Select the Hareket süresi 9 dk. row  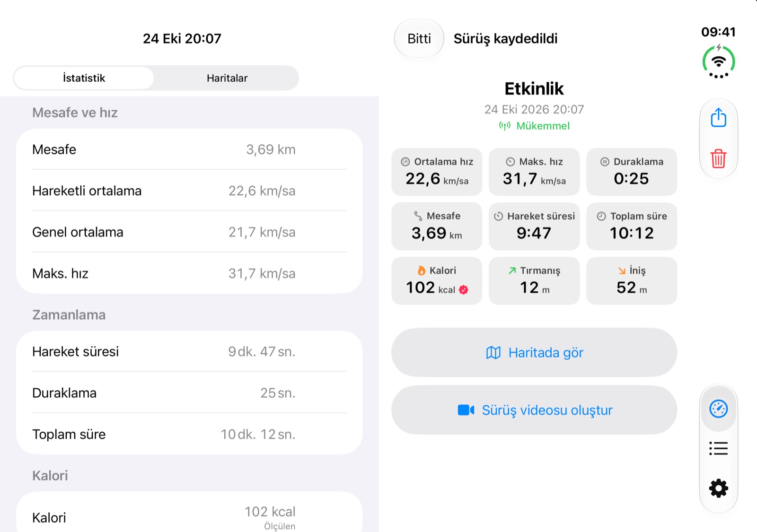tap(189, 351)
